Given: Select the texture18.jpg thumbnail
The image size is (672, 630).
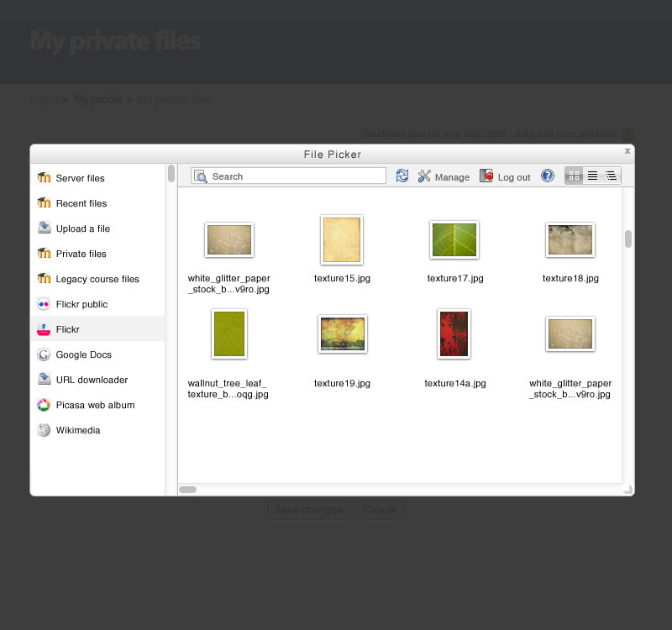Looking at the screenshot, I should pyautogui.click(x=570, y=239).
